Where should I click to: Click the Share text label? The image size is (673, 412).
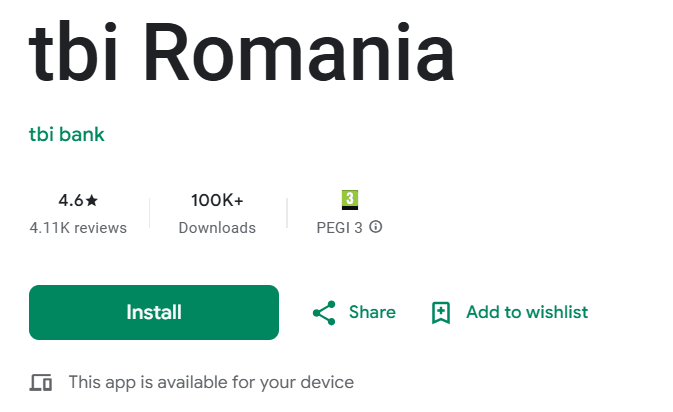point(372,313)
